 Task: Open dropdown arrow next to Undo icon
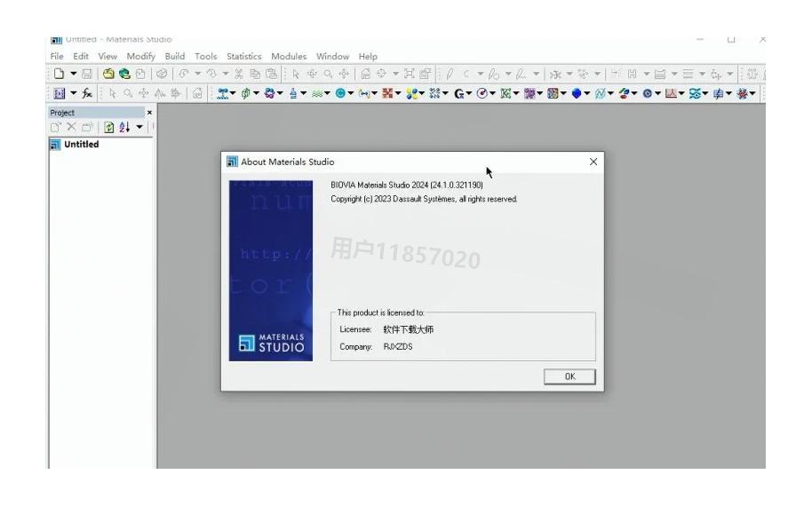click(197, 74)
